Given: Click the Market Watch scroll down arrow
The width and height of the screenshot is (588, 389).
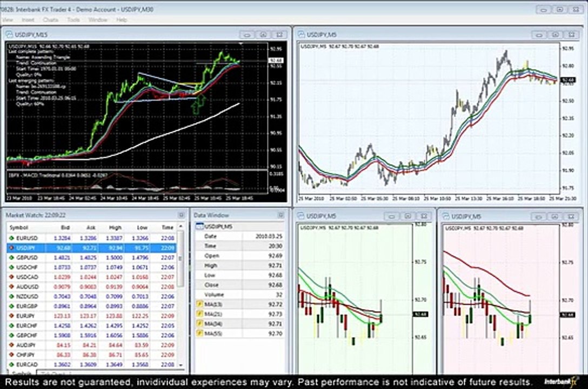Looking at the screenshot, I should (x=181, y=365).
